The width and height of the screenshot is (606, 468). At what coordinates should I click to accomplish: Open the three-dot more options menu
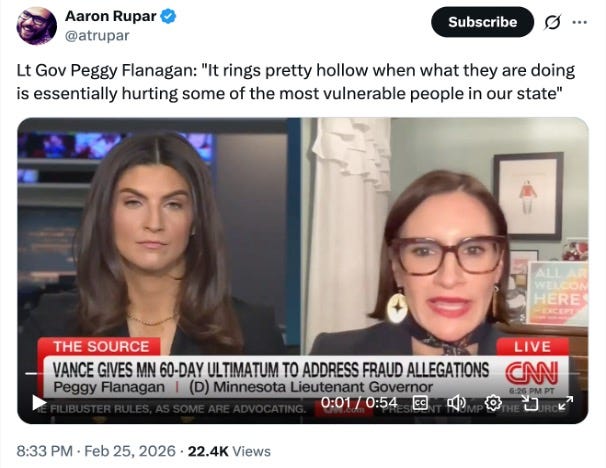579,22
